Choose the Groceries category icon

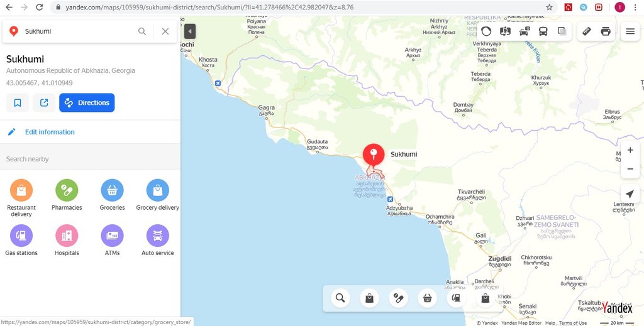point(112,190)
